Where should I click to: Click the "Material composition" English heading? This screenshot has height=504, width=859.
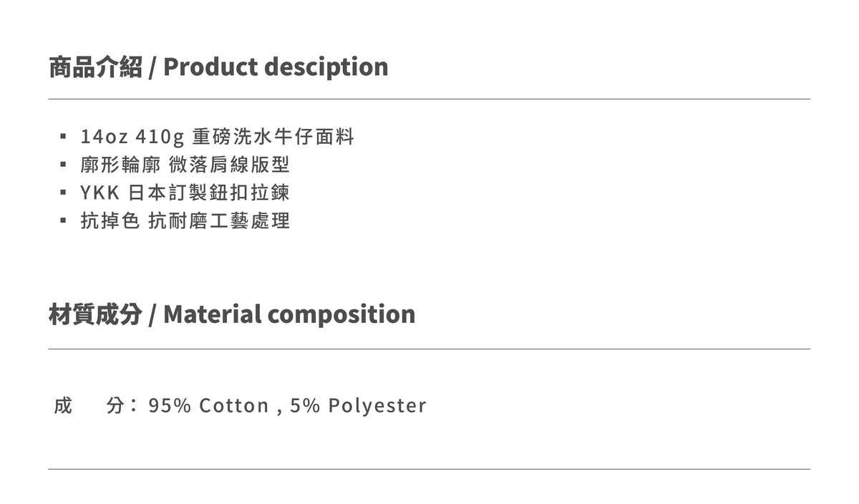[289, 314]
